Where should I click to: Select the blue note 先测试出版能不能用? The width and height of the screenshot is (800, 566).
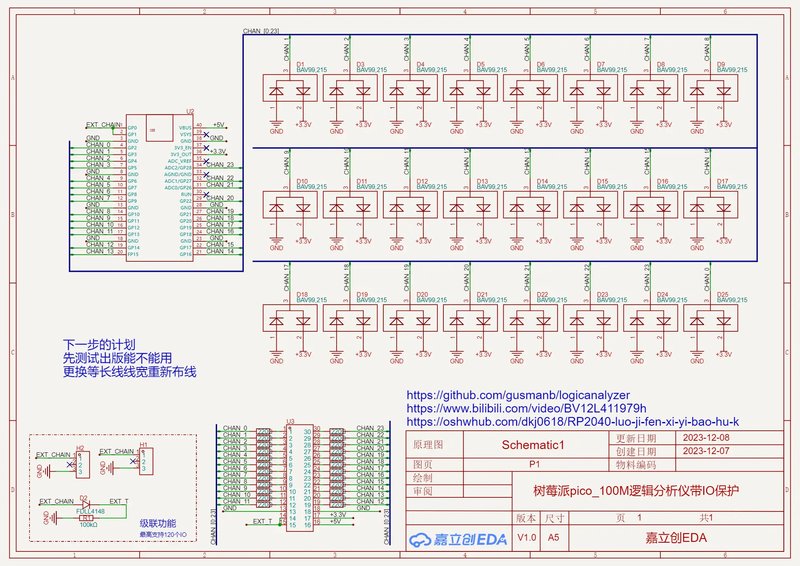tap(117, 358)
